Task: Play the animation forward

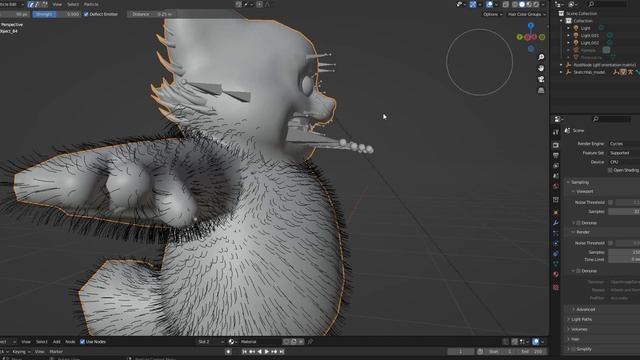Action: [267, 351]
